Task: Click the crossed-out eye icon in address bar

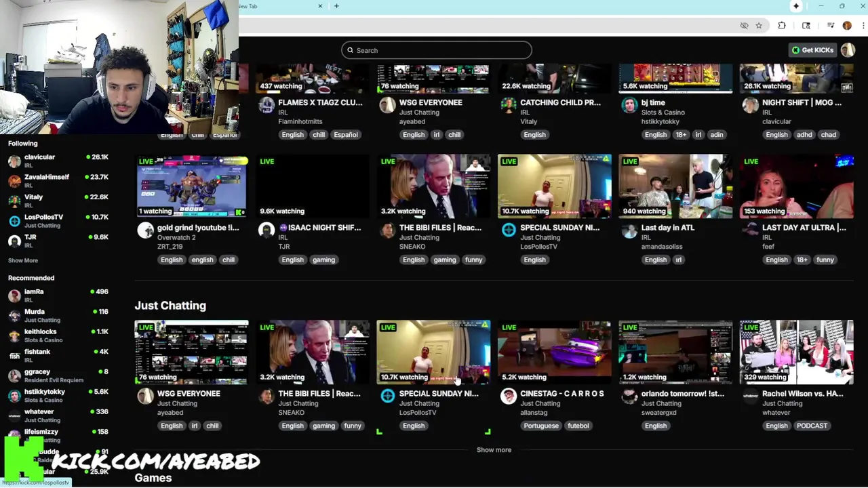Action: (744, 26)
